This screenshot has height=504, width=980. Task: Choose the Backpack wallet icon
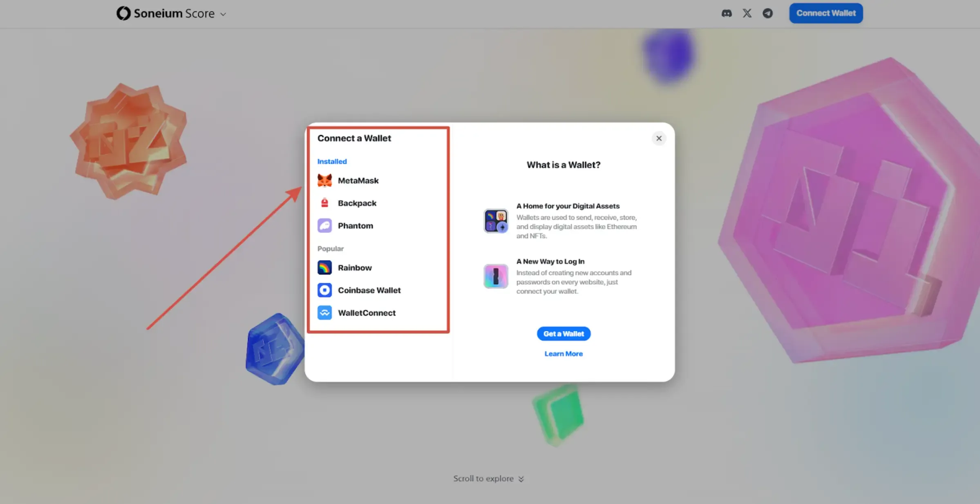coord(324,203)
